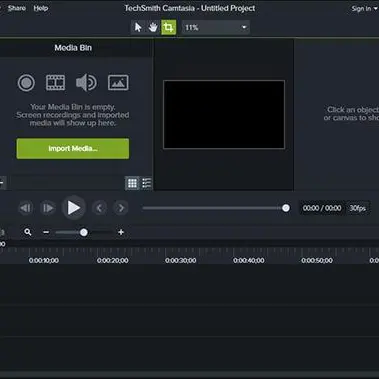Image resolution: width=379 pixels, height=379 pixels.
Task: Open the Share menu
Action: coord(17,8)
